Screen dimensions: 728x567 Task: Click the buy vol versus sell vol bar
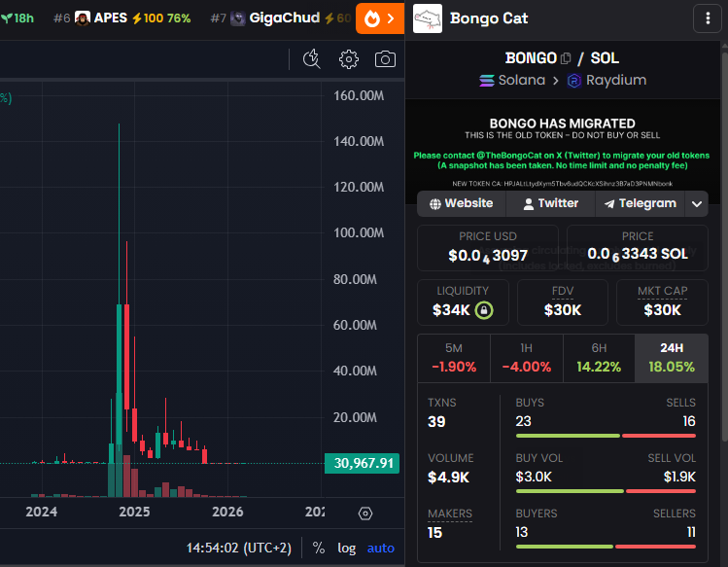[x=606, y=491]
